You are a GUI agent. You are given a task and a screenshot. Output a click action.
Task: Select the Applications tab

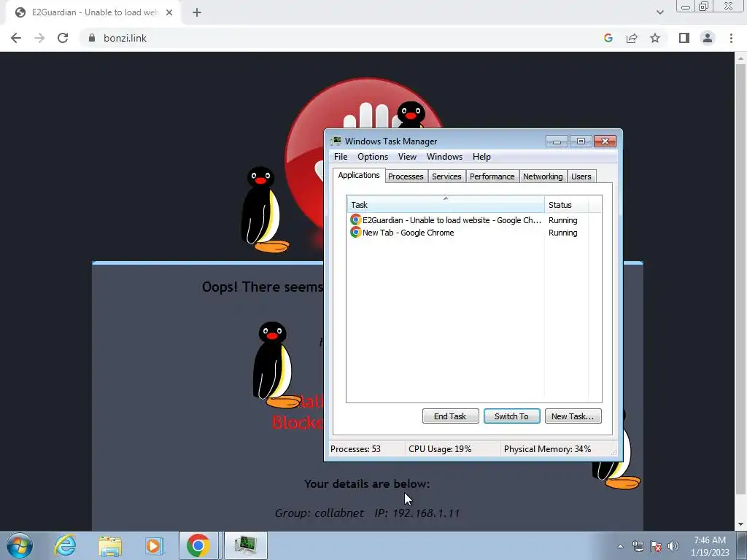point(359,175)
